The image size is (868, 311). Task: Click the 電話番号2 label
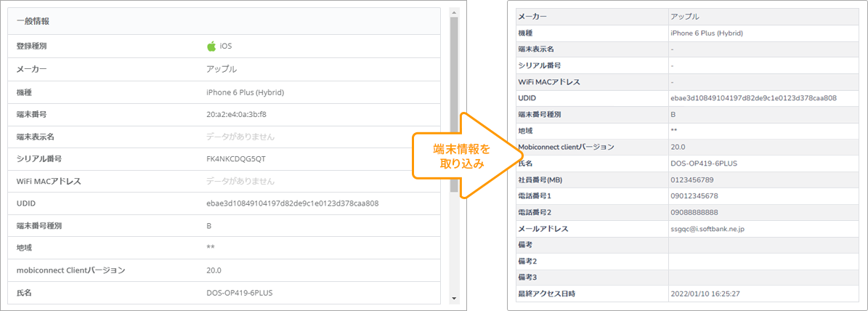coord(533,212)
